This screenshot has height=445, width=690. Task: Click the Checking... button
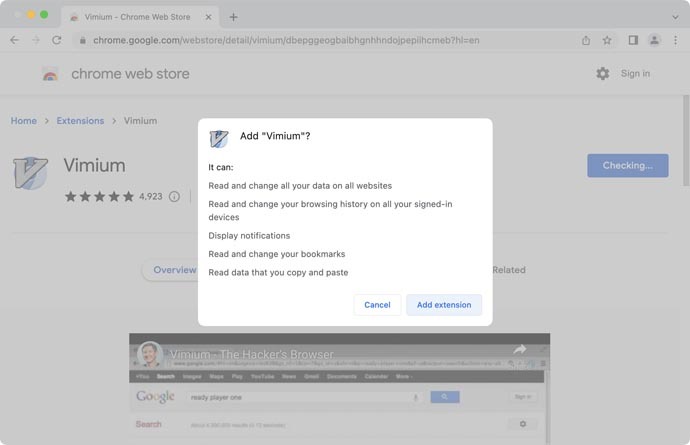628,165
